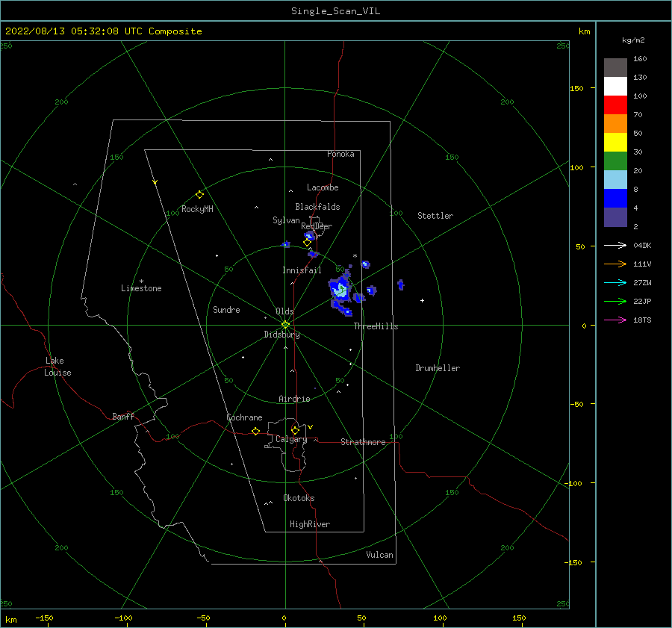This screenshot has height=628, width=672.
Task: Click the Single_Scan_VIL title
Action: [x=335, y=11]
